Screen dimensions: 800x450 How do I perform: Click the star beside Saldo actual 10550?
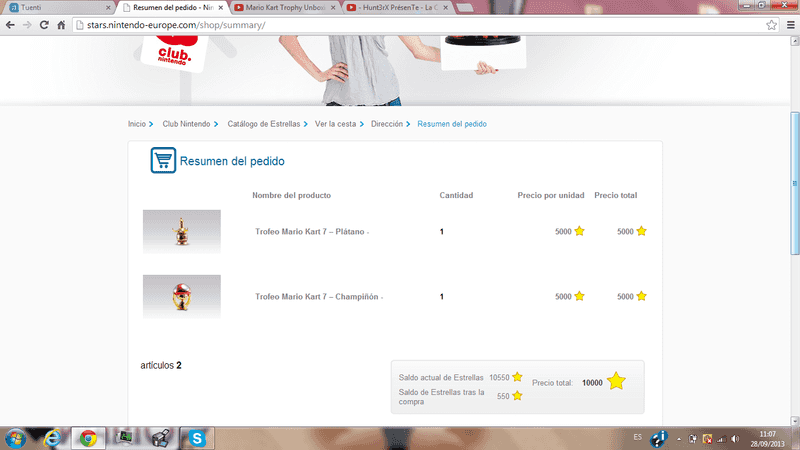point(517,377)
